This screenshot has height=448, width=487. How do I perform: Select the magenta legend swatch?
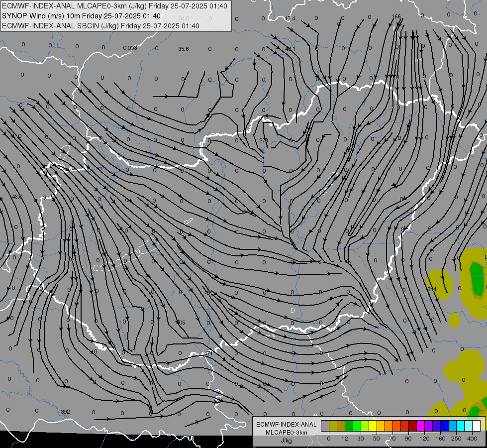tap(420, 426)
